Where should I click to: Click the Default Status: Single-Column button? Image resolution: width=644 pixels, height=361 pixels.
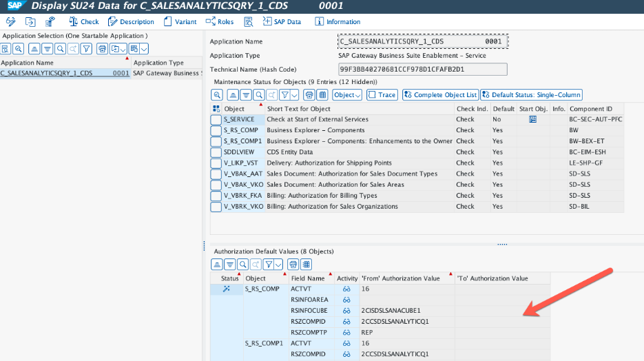(531, 95)
